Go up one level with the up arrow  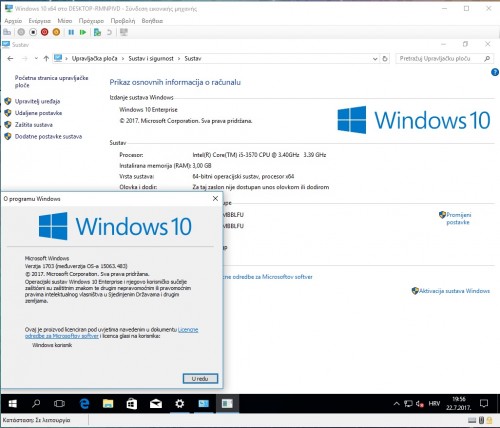[x=46, y=59]
